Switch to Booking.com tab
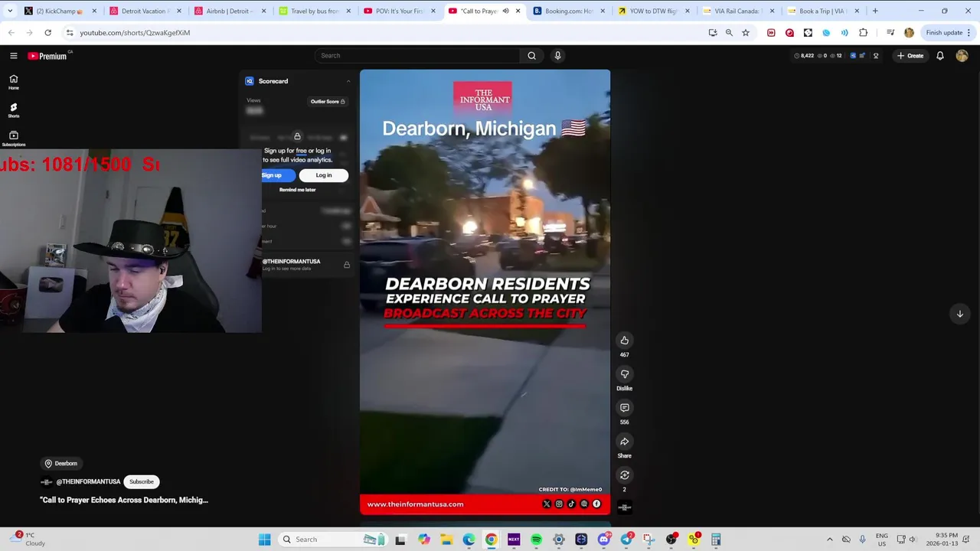 coord(569,11)
